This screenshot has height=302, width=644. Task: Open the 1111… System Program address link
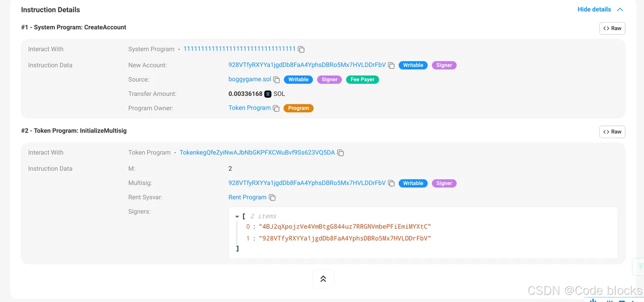click(239, 49)
